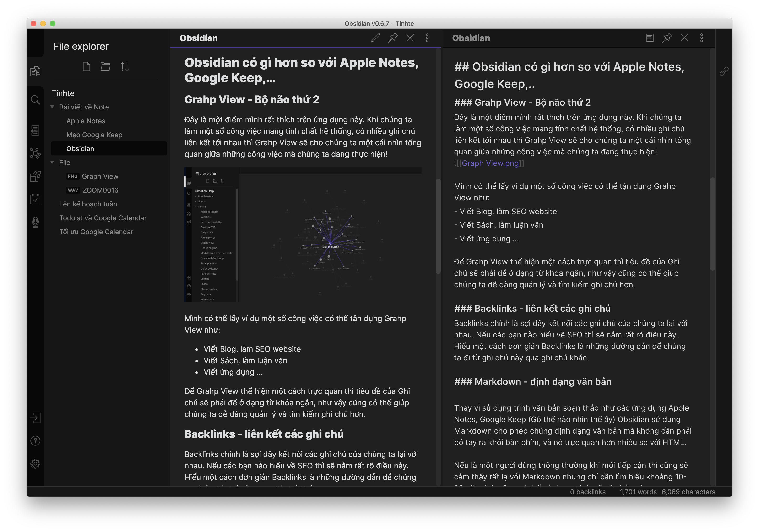The width and height of the screenshot is (759, 532).
Task: Open the more options menu of left pane
Action: click(x=427, y=38)
